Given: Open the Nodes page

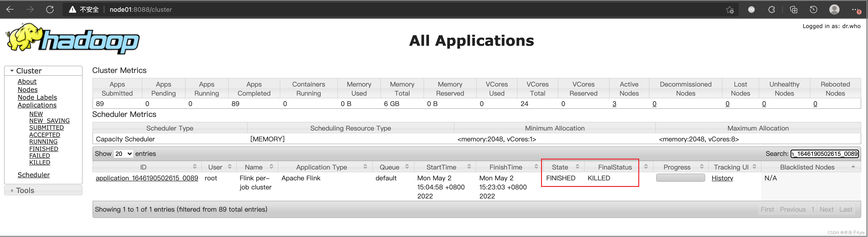Looking at the screenshot, I should pos(28,89).
